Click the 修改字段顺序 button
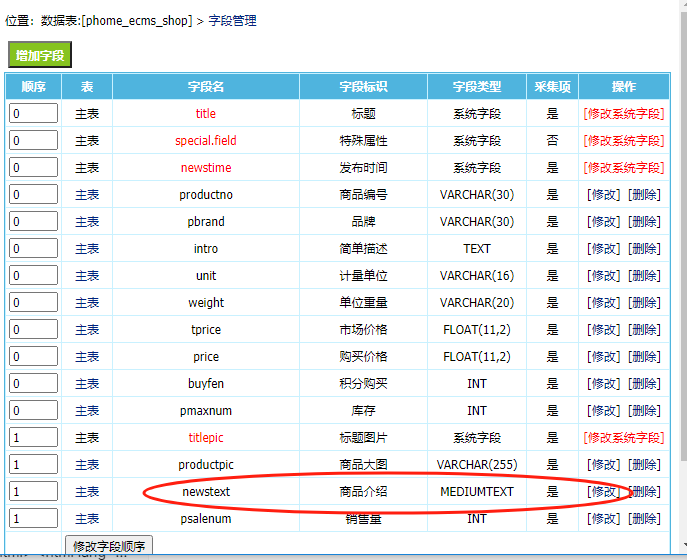The height and width of the screenshot is (560, 687). [x=109, y=546]
